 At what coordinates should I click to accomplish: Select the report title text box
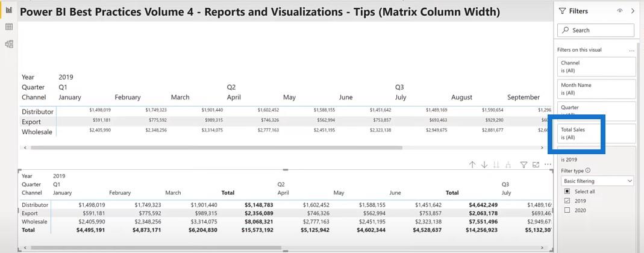click(x=260, y=12)
